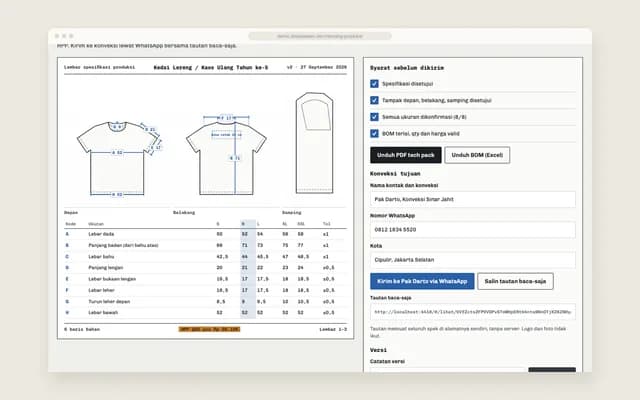Click the Tol column header
The image size is (640, 400).
tap(326, 224)
